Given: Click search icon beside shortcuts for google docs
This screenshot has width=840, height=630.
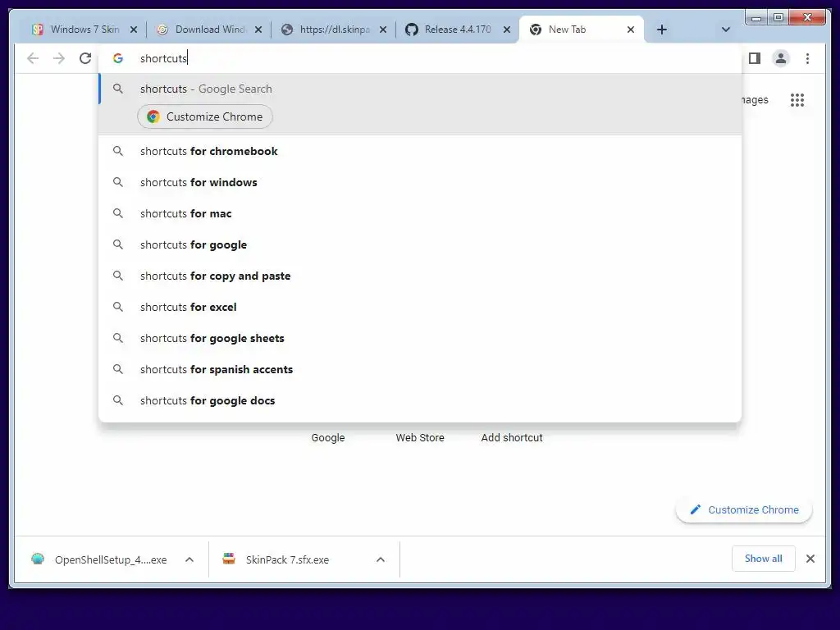Looking at the screenshot, I should click(118, 400).
